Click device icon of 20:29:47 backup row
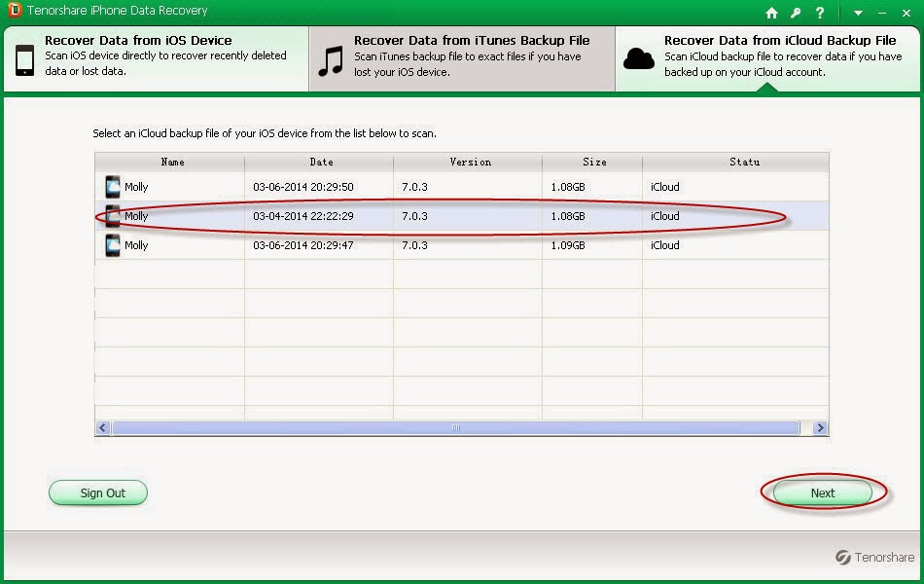The height and width of the screenshot is (584, 924). 113,245
